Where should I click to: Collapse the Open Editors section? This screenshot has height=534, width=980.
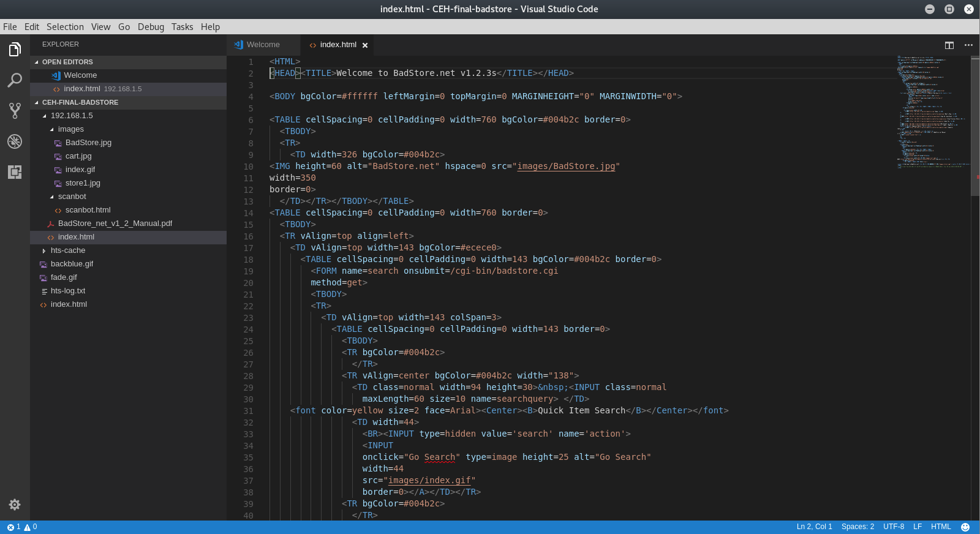[x=37, y=62]
